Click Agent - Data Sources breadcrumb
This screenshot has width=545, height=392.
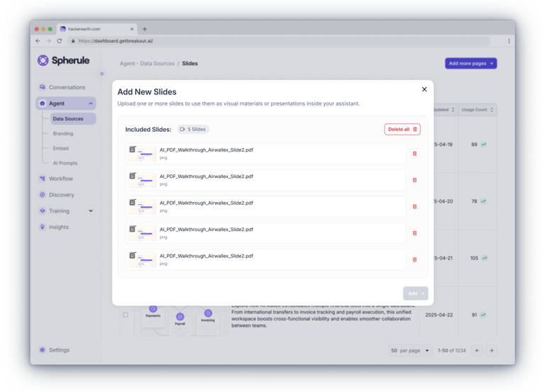147,64
